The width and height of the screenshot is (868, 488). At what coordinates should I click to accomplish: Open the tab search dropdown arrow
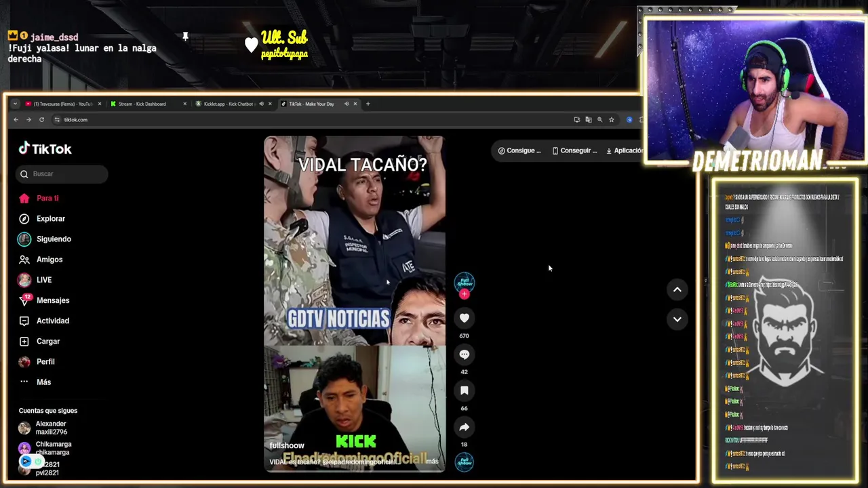pyautogui.click(x=15, y=104)
